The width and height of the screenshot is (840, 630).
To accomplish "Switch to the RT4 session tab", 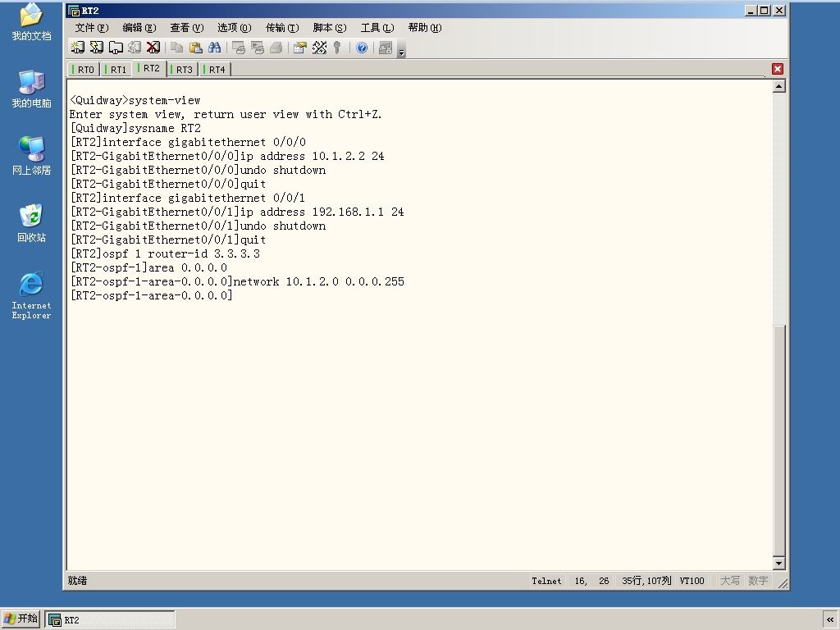I will point(214,70).
